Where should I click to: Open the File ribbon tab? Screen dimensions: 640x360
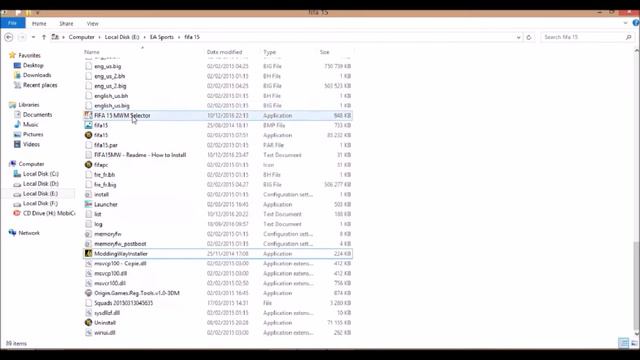13,23
